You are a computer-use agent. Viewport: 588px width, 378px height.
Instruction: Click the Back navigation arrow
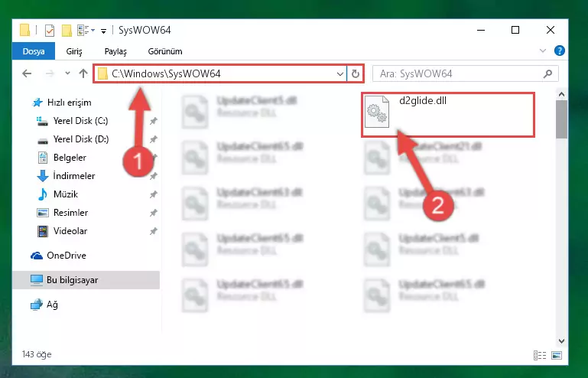pos(27,73)
